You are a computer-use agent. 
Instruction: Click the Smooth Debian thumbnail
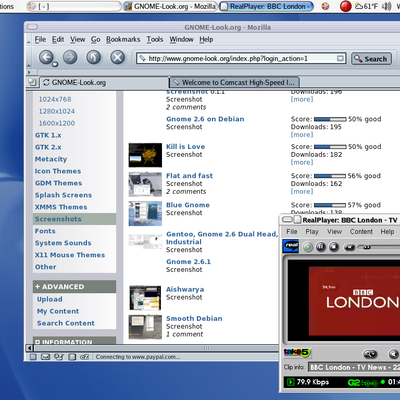click(x=145, y=327)
